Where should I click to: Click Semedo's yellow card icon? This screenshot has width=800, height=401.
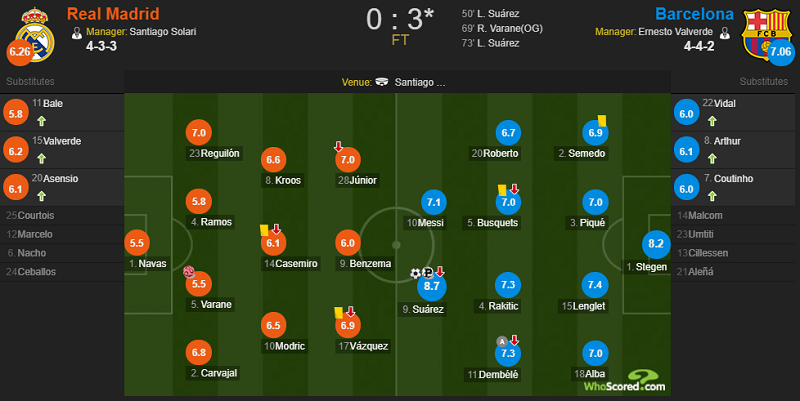[x=602, y=120]
